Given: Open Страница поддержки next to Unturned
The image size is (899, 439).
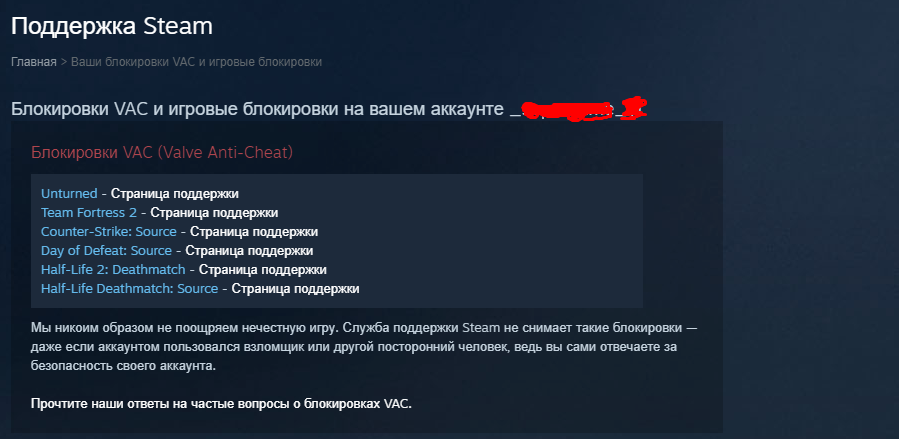Looking at the screenshot, I should point(175,194).
